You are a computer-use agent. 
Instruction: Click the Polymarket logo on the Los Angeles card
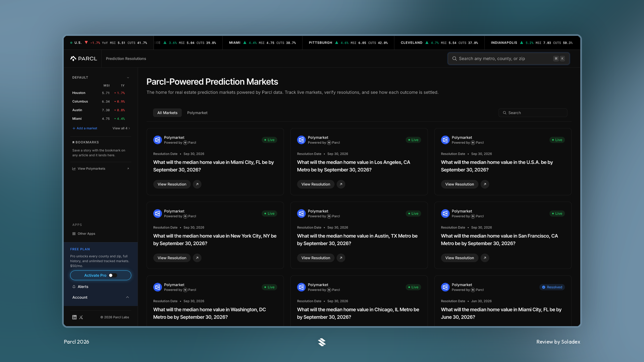(301, 140)
